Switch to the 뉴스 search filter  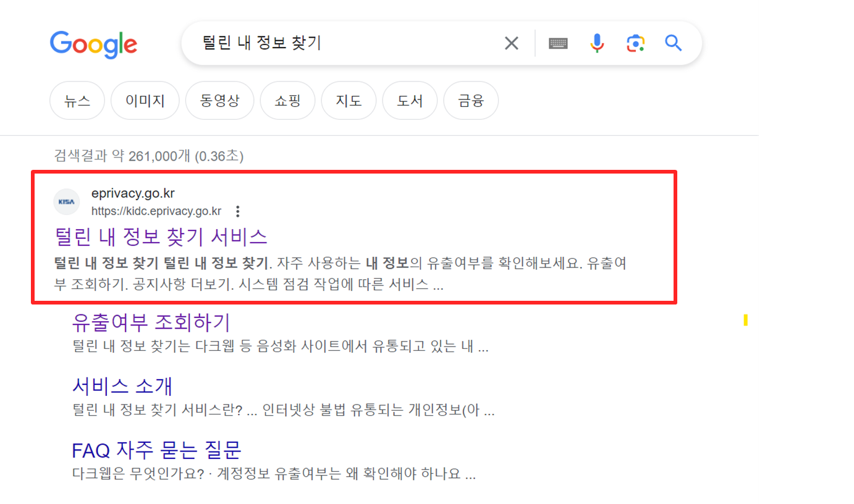[77, 100]
